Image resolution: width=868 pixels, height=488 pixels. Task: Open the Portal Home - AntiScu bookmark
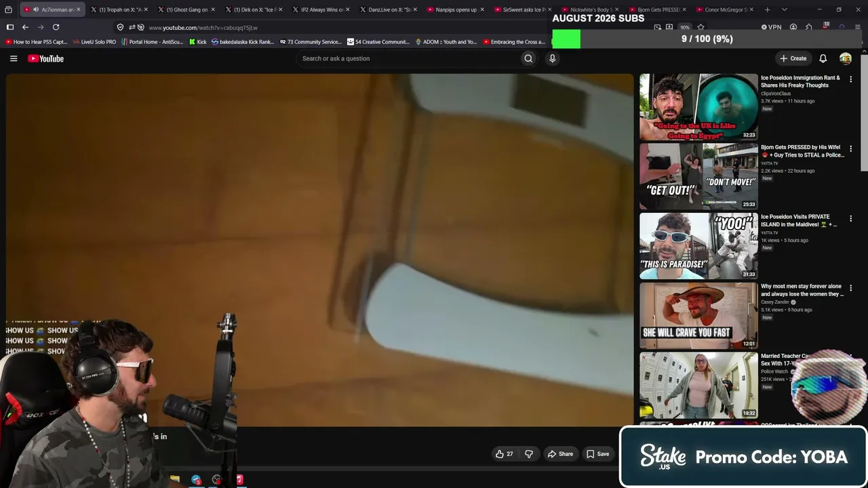click(152, 41)
